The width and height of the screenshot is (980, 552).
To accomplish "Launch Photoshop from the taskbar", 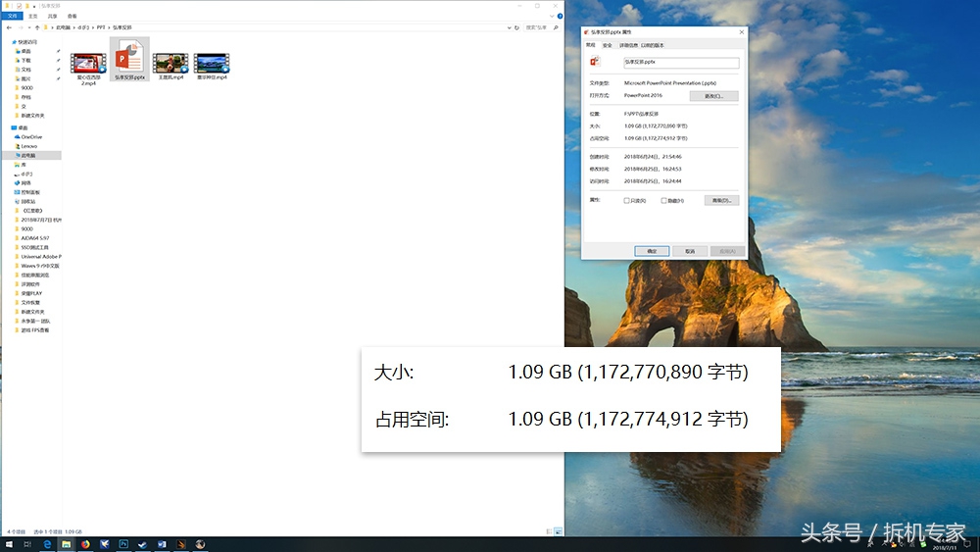I will pyautogui.click(x=124, y=543).
